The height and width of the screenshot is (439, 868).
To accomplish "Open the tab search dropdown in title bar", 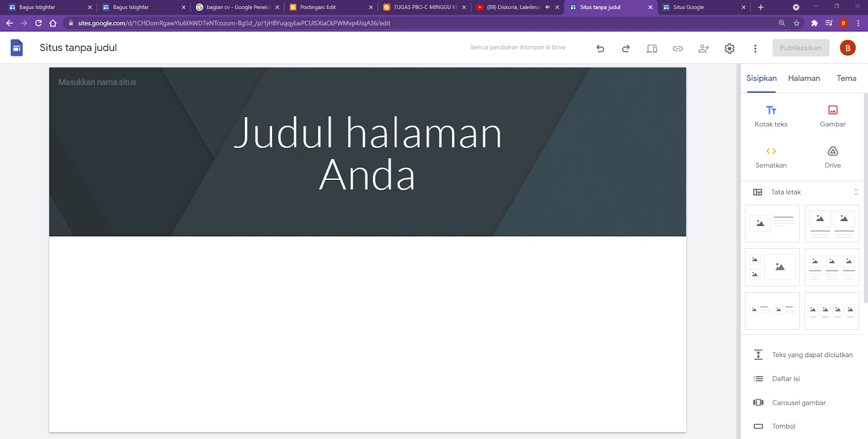I will [x=796, y=7].
